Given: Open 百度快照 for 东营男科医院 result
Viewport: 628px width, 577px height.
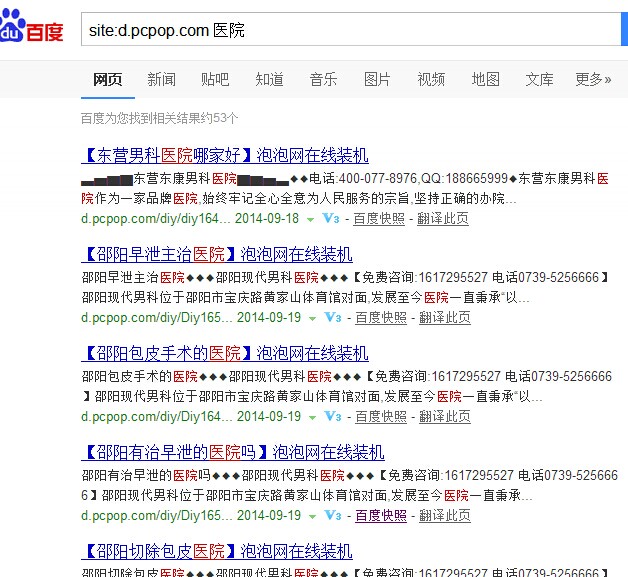Looking at the screenshot, I should click(379, 219).
